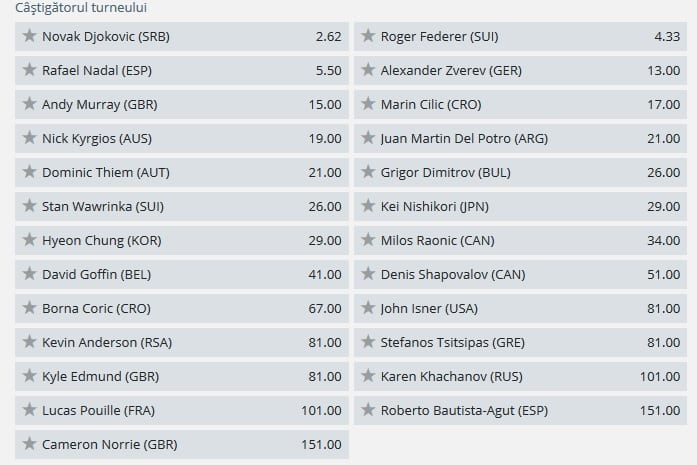Image resolution: width=697 pixels, height=465 pixels.
Task: Bet on Rafael Nadal at 5.50
Action: click(x=327, y=71)
